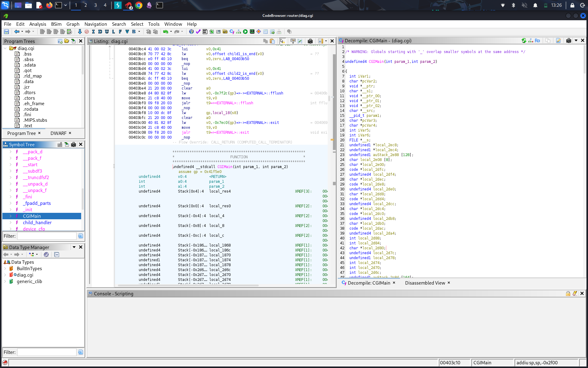Click the Display Function Graph toolbar icon

[x=239, y=32]
